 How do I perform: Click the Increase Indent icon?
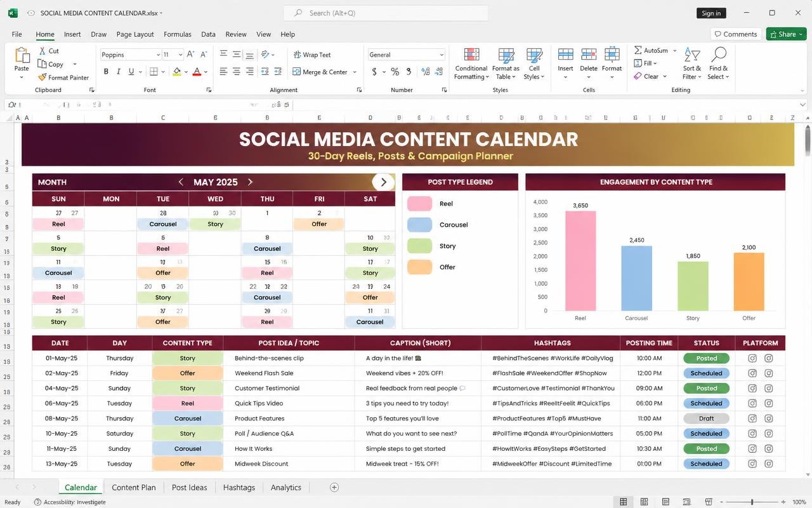tap(278, 72)
